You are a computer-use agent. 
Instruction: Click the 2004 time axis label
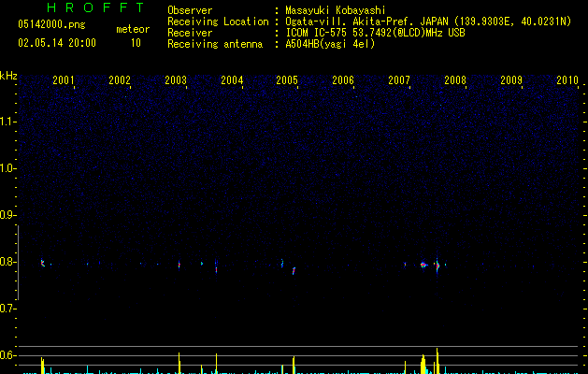232,79
